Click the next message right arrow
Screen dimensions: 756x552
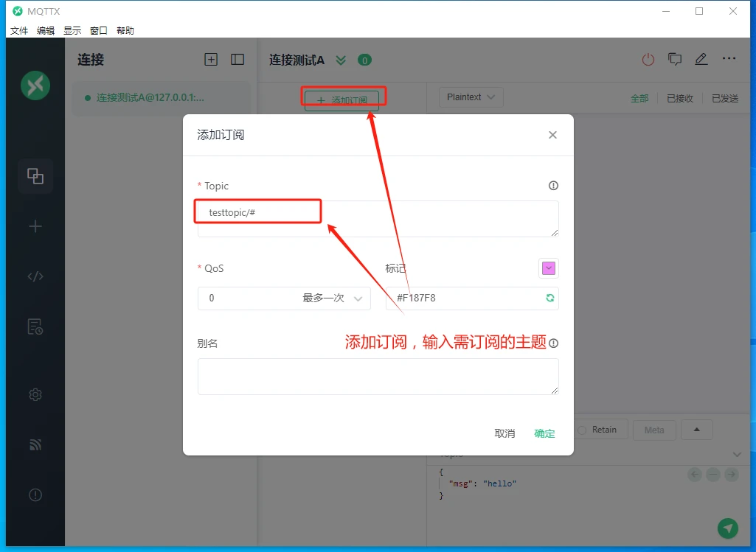point(732,475)
